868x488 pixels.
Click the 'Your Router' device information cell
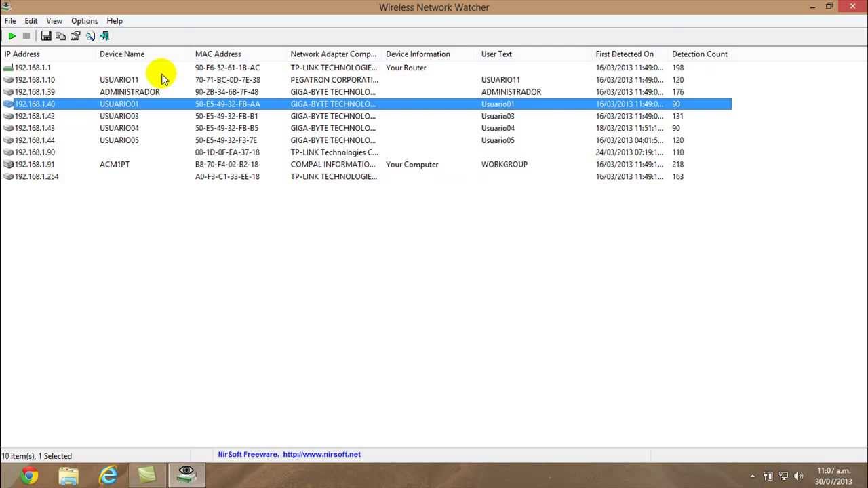click(x=406, y=68)
